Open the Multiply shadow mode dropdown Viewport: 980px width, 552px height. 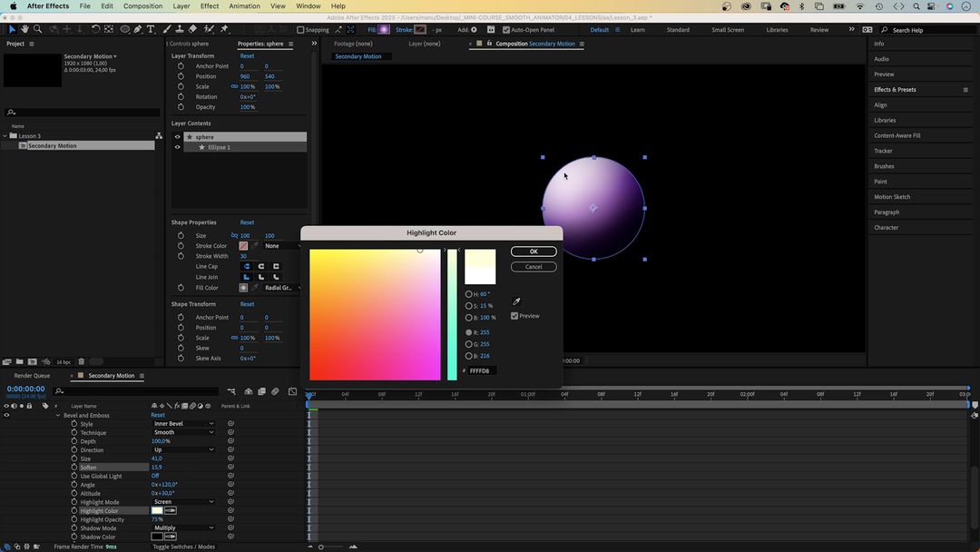tap(184, 527)
